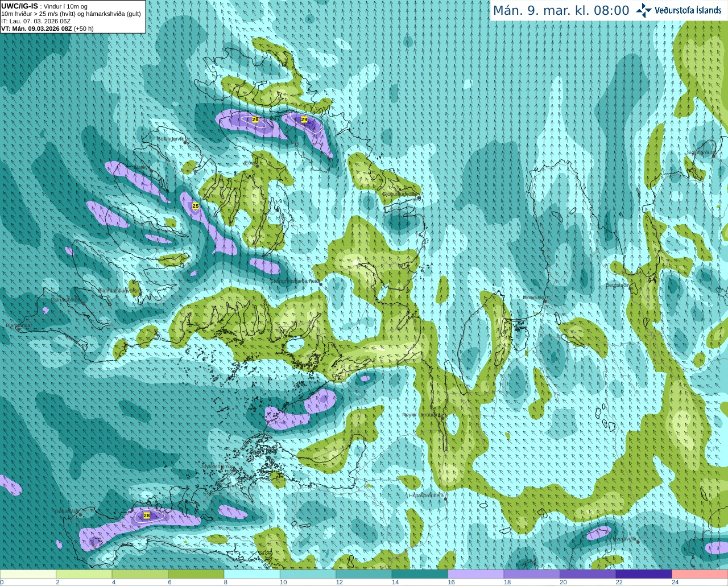Click the Holtavörðuheiði station dot
The width and height of the screenshot is (728, 586).
point(445,499)
